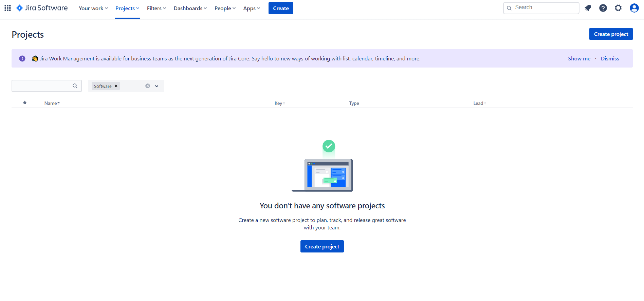644x301 pixels.
Task: Click the Projects page heading
Action: (x=28, y=34)
